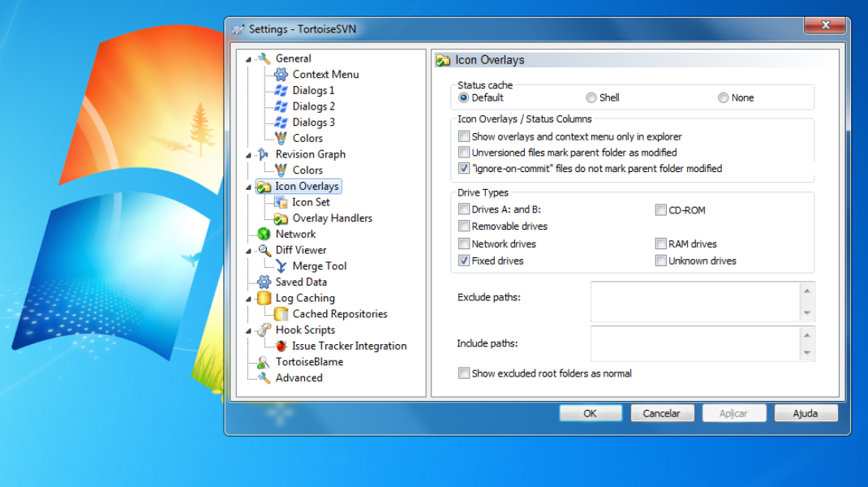Click the Dialogs 3 windows icon

point(281,122)
